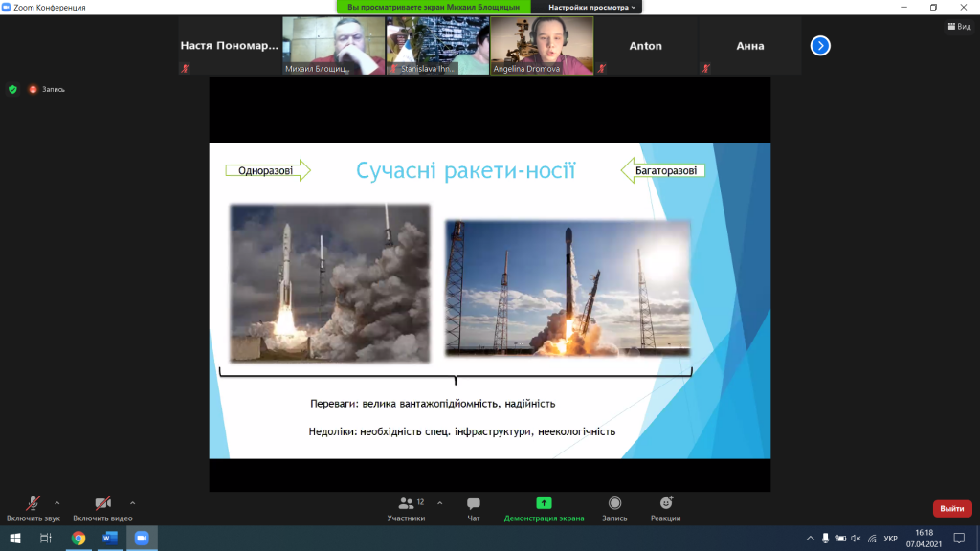Click the Переваги advantages text line
Viewport: 980px width, 551px height.
pyautogui.click(x=433, y=404)
